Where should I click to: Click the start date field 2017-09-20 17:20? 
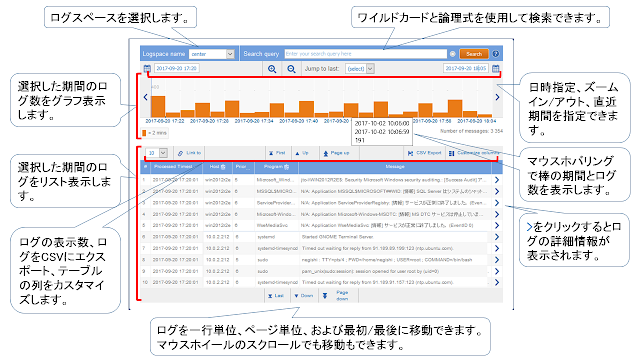[176, 68]
